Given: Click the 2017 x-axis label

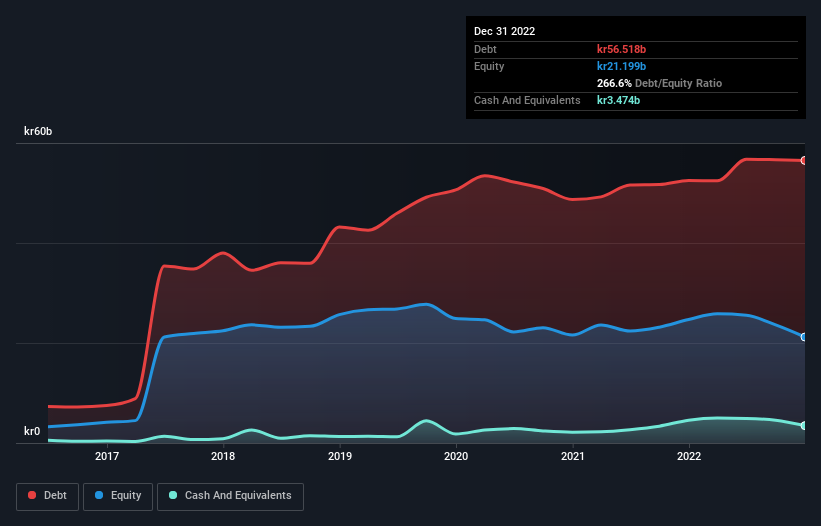Looking at the screenshot, I should point(107,456).
